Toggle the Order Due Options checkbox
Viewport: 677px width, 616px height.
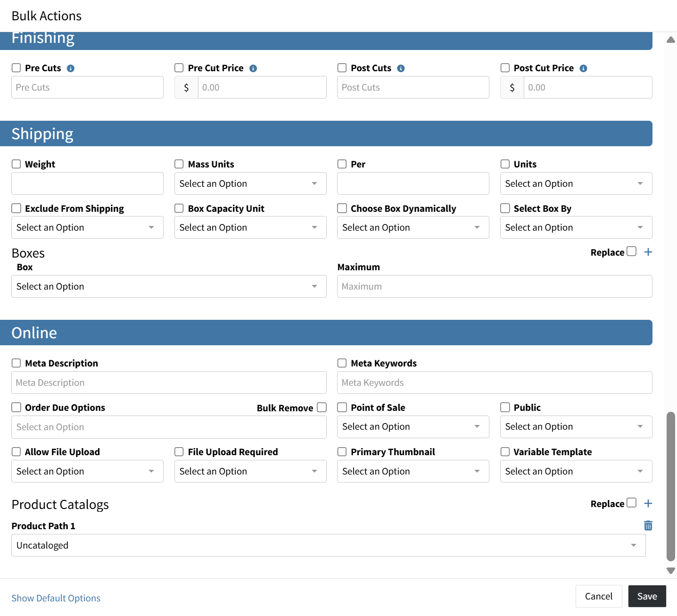17,407
